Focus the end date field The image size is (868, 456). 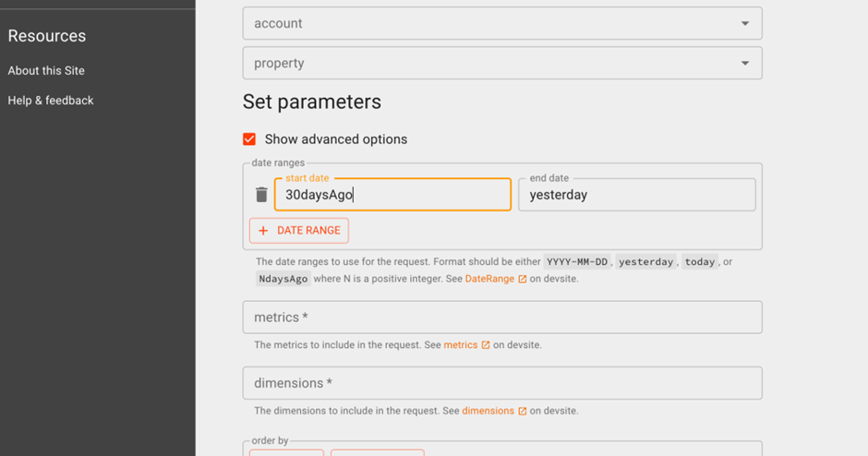[x=636, y=195]
